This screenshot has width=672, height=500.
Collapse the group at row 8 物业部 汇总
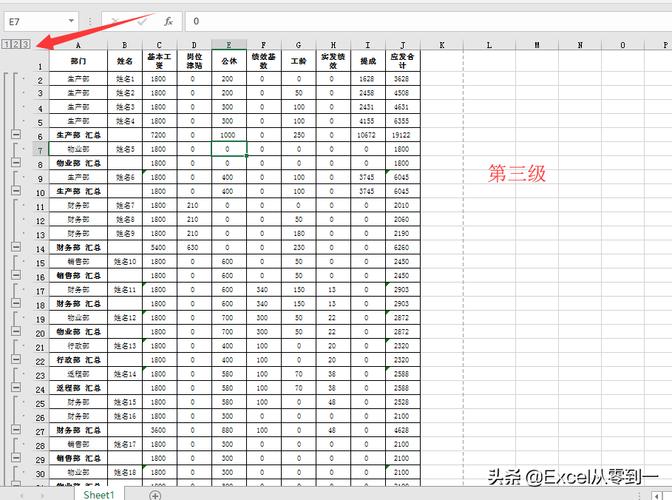pyautogui.click(x=16, y=162)
